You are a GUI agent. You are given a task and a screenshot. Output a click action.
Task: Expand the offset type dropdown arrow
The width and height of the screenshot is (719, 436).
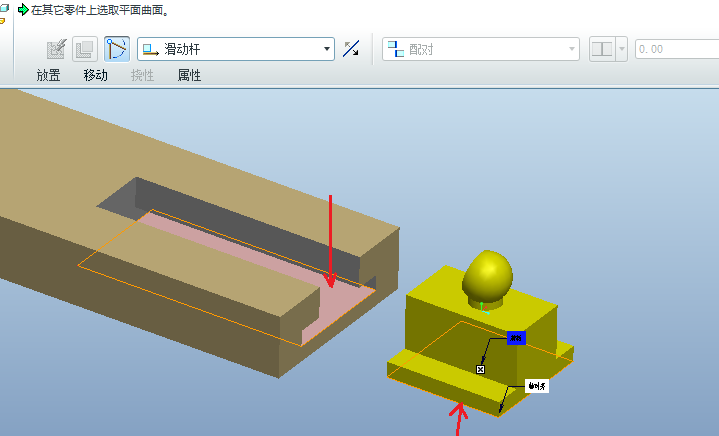[622, 49]
